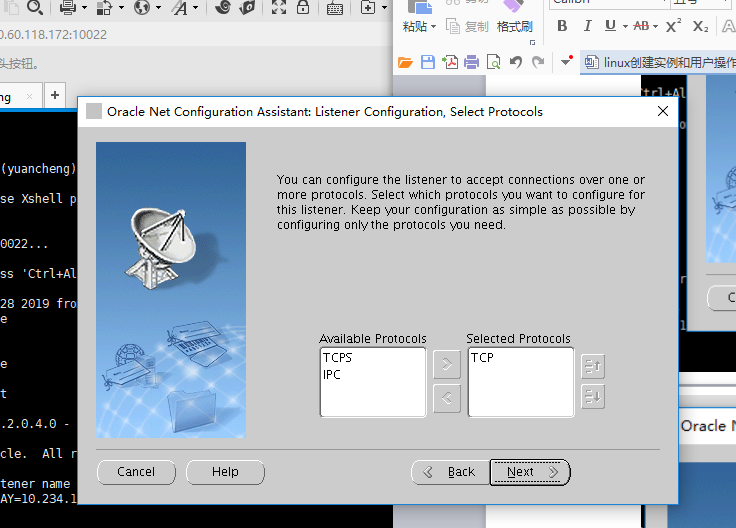Screen dimensions: 736x528
Task: Switch to the linux创建实例 document tab
Action: pyautogui.click(x=659, y=62)
